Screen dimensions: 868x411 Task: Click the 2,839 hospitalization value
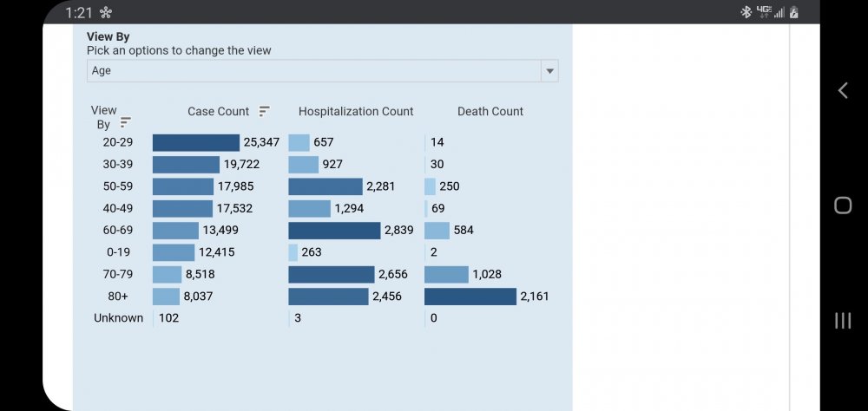point(398,230)
